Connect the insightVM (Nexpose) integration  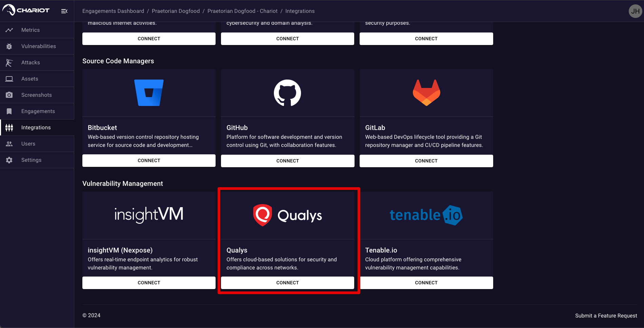click(x=149, y=283)
